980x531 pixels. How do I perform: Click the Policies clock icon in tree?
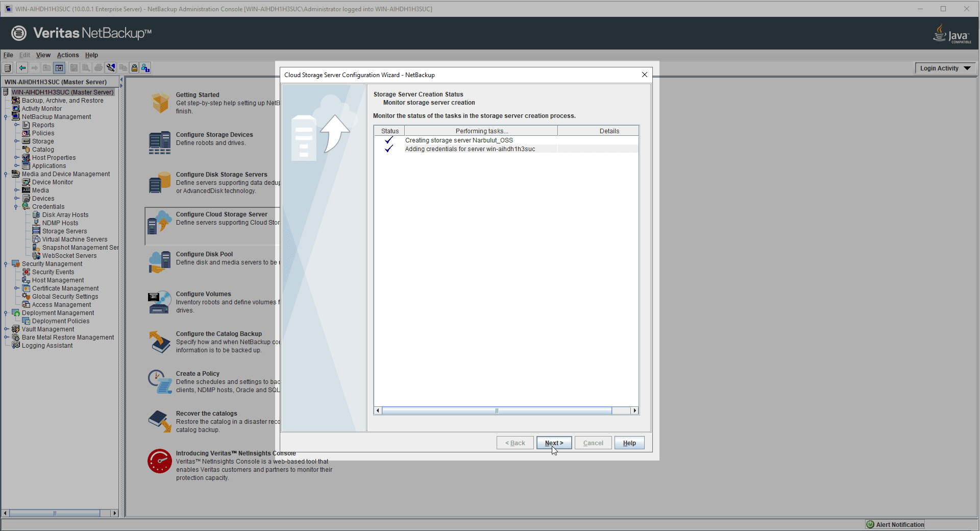26,133
